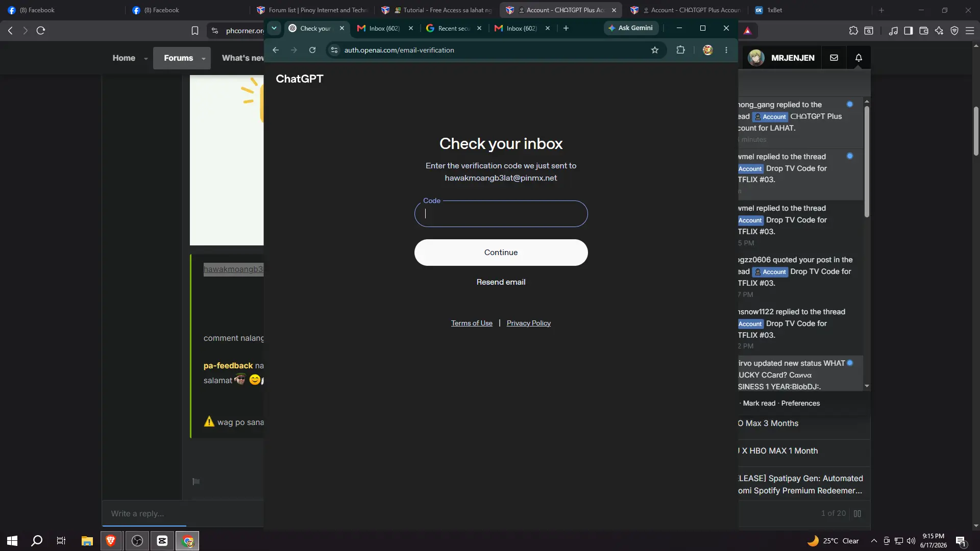Close the Check your inbox Chrome tab
This screenshot has height=551, width=980.
coord(342,28)
